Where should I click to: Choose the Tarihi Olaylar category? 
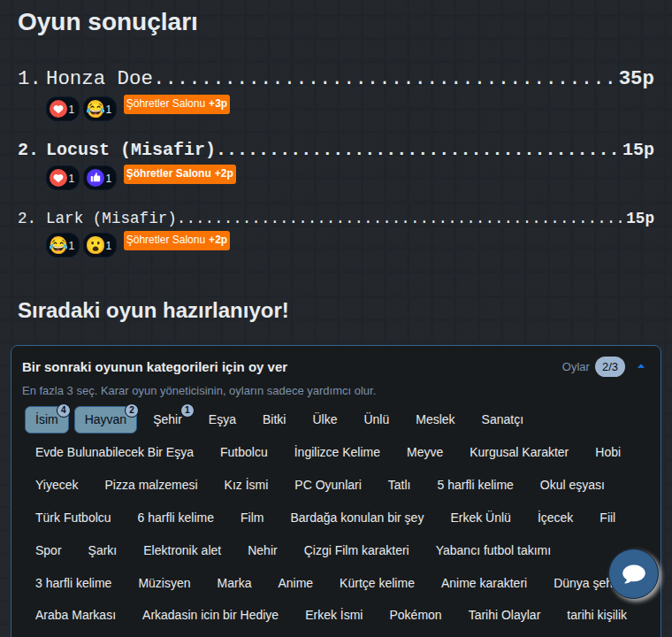504,615
